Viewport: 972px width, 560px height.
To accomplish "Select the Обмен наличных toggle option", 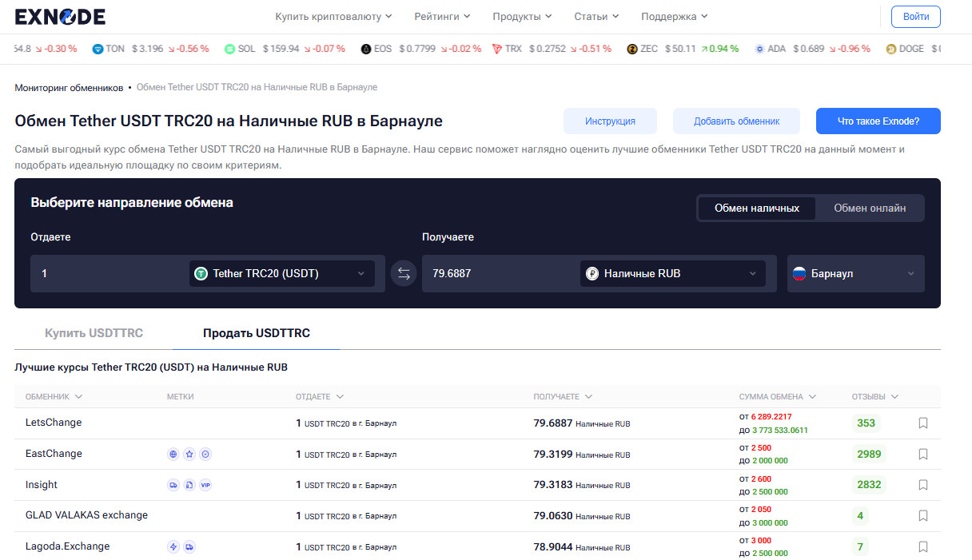I will click(x=756, y=209).
